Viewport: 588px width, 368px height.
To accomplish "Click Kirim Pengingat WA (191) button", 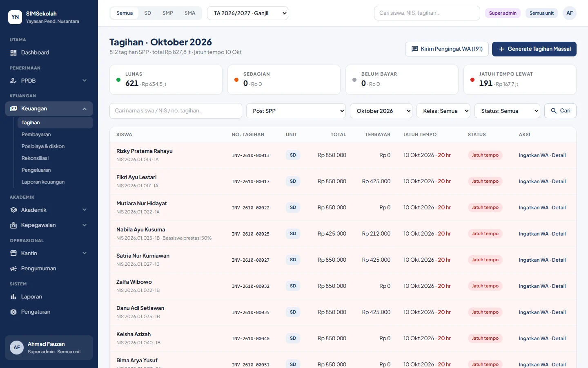I will coord(447,49).
